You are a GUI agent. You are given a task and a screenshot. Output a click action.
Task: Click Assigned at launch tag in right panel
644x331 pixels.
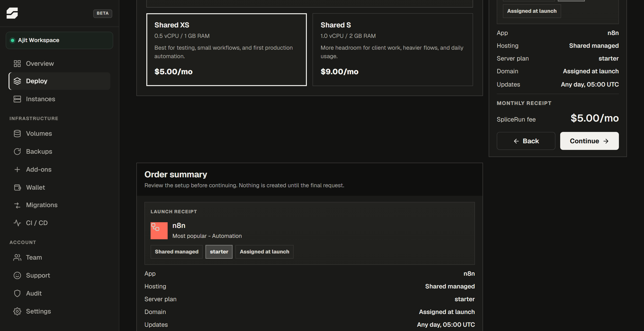532,11
